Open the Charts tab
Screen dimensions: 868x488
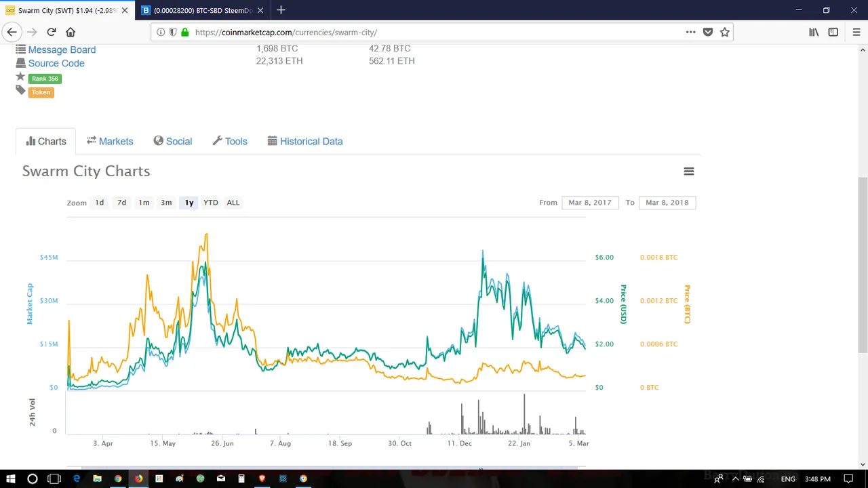pyautogui.click(x=46, y=141)
